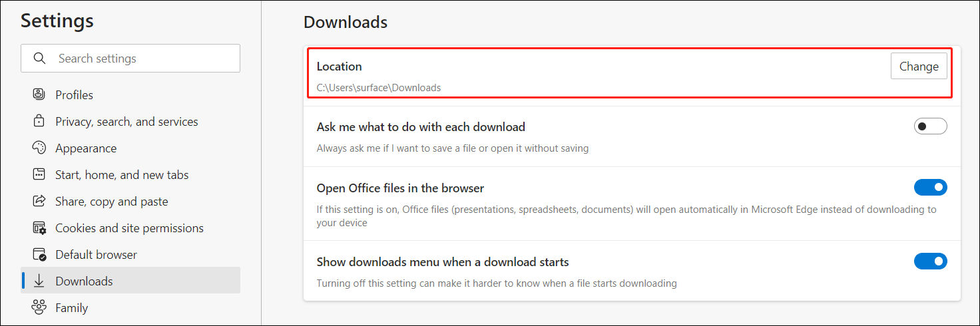This screenshot has height=326, width=980.
Task: Click the Share, copy and paste icon
Action: (x=39, y=201)
